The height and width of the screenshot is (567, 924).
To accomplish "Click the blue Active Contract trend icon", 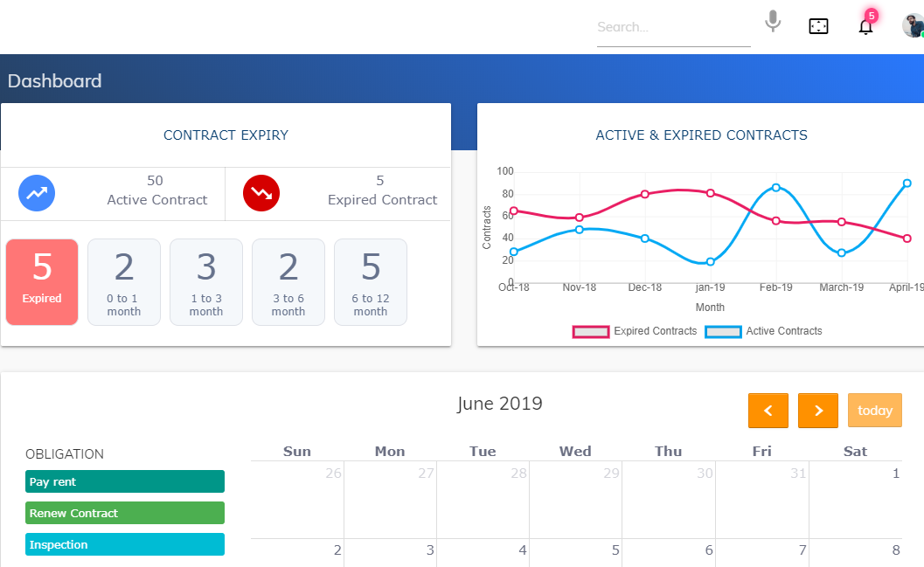I will pos(37,193).
